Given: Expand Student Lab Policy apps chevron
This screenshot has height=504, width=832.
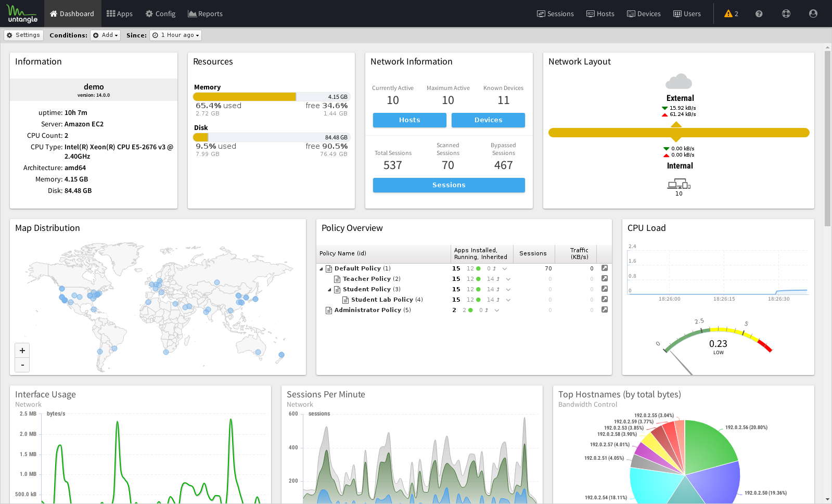Looking at the screenshot, I should [x=508, y=300].
